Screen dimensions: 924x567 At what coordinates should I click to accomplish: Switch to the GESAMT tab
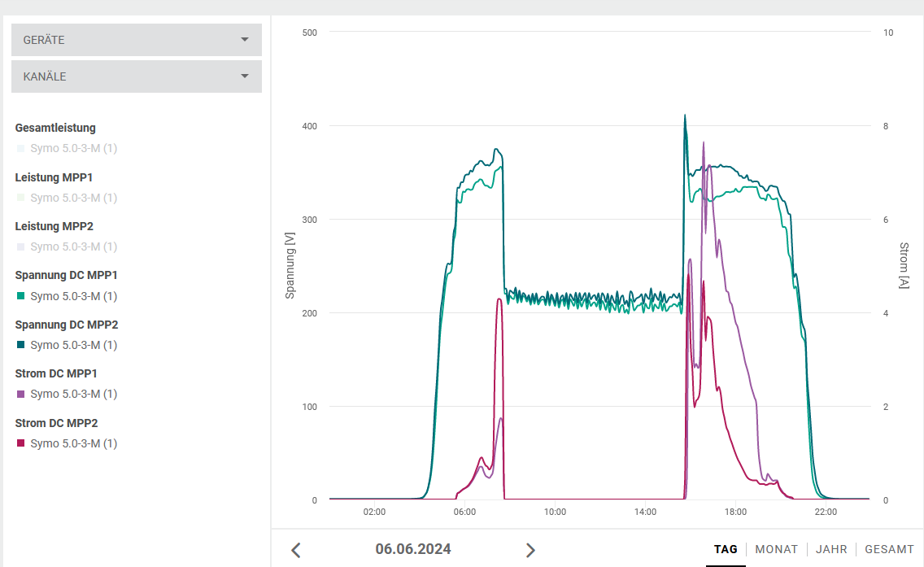pyautogui.click(x=889, y=549)
